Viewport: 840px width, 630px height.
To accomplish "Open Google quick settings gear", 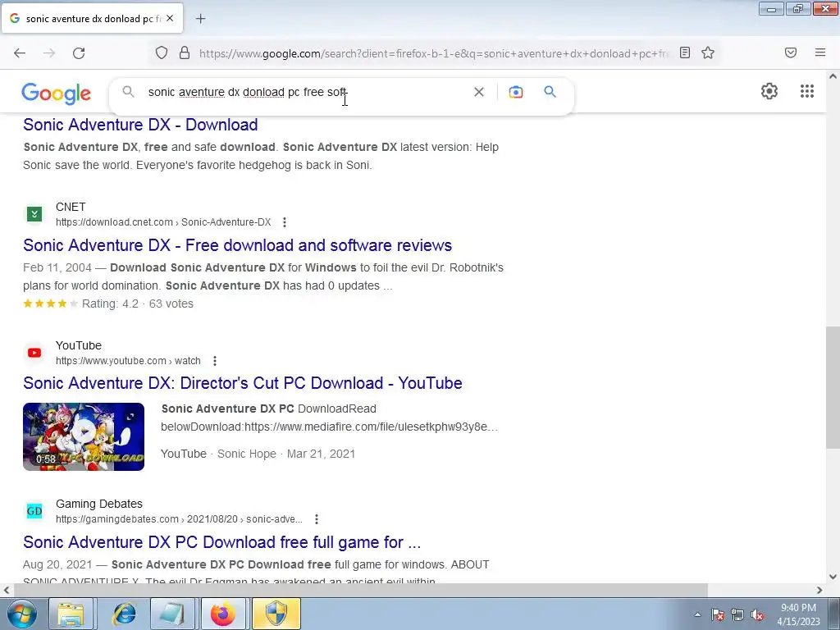I will [x=769, y=91].
